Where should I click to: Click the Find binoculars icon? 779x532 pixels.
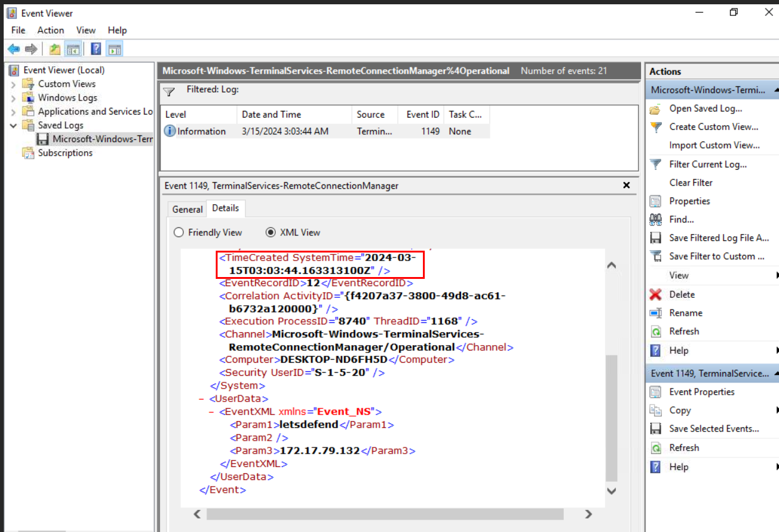tap(656, 219)
